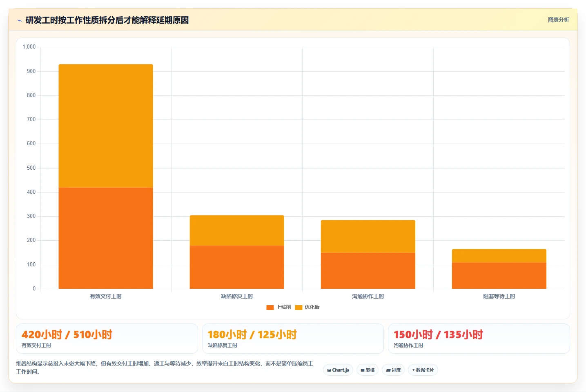Toggle the 上线前 legend item

(x=279, y=307)
